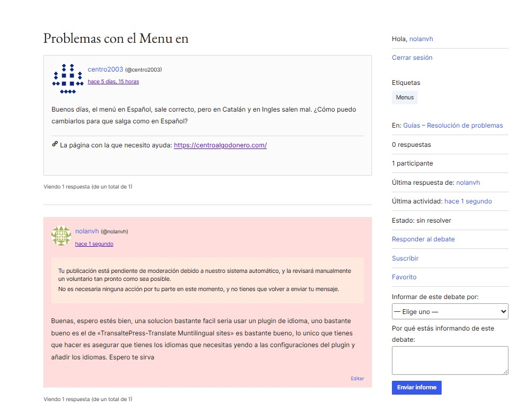This screenshot has height=408, width=532.
Task: Click 'Responder al debate' link
Action: 423,239
